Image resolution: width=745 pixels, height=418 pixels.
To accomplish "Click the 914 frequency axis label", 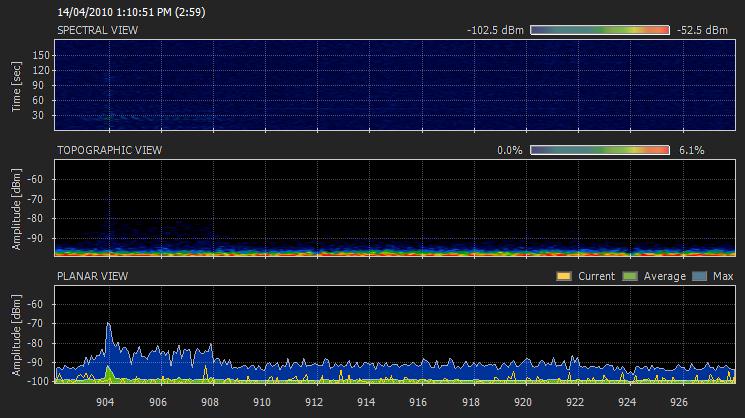I will click(x=366, y=402).
